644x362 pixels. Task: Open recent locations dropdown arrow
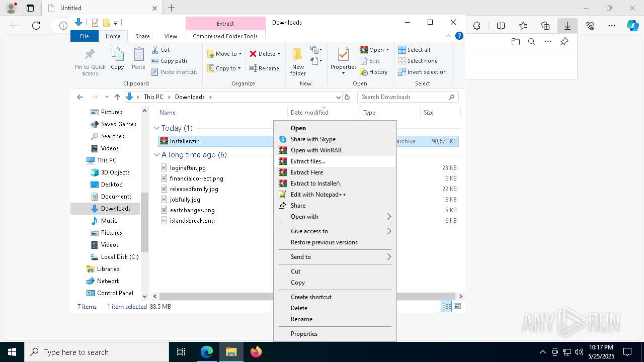(x=107, y=97)
